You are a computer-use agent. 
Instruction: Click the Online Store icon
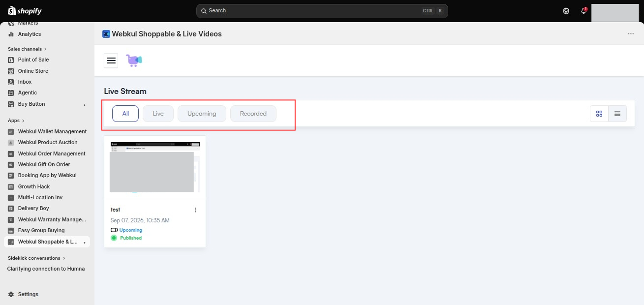pyautogui.click(x=11, y=71)
